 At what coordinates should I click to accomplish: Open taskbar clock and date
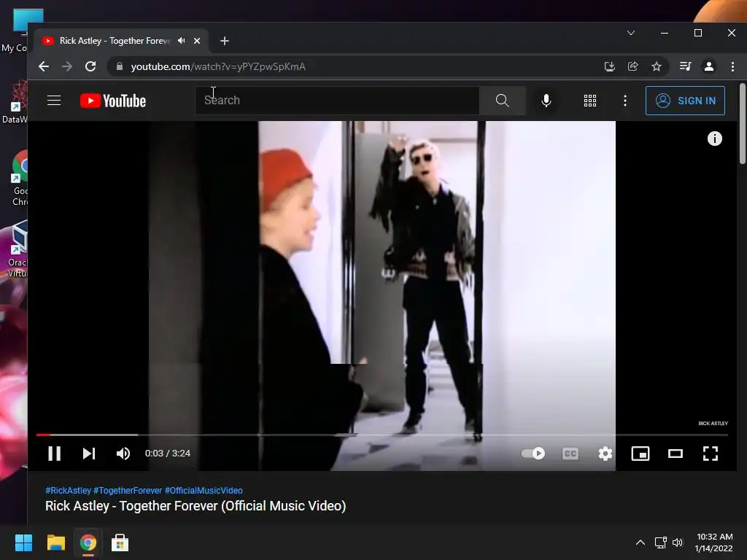[x=713, y=542]
